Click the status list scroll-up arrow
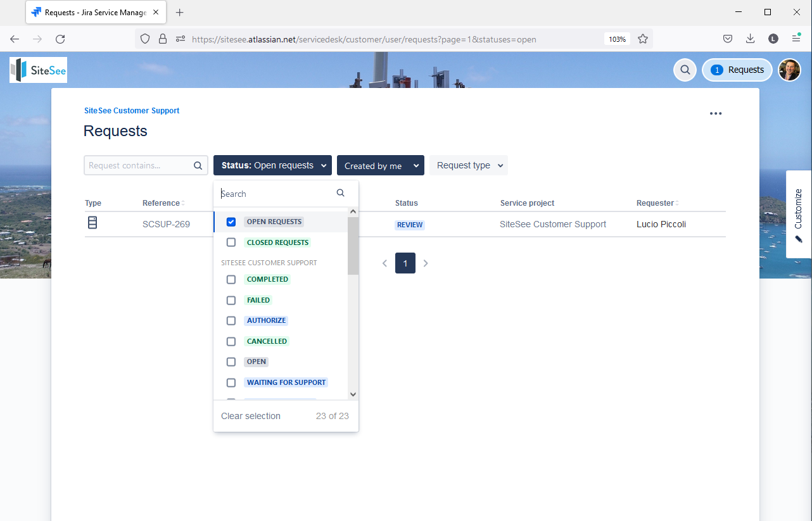Screen dimensions: 812x521 353,212
